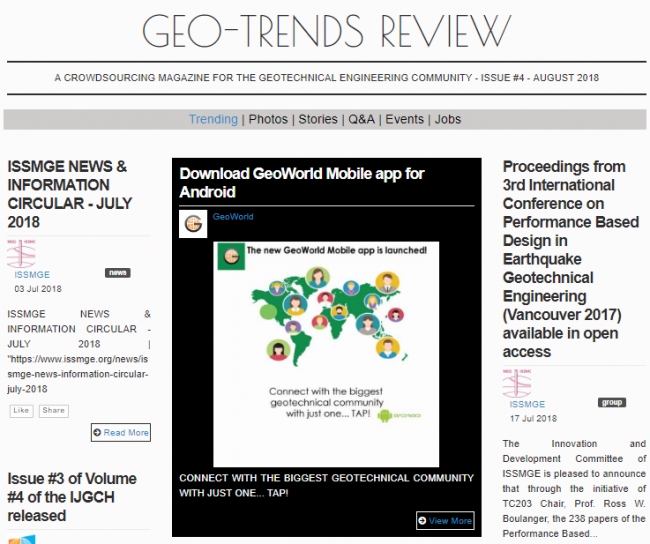Click the crowdsourcing magazine Issue #4 subtitle
Viewport: 650px width, 544px height.
(327, 78)
